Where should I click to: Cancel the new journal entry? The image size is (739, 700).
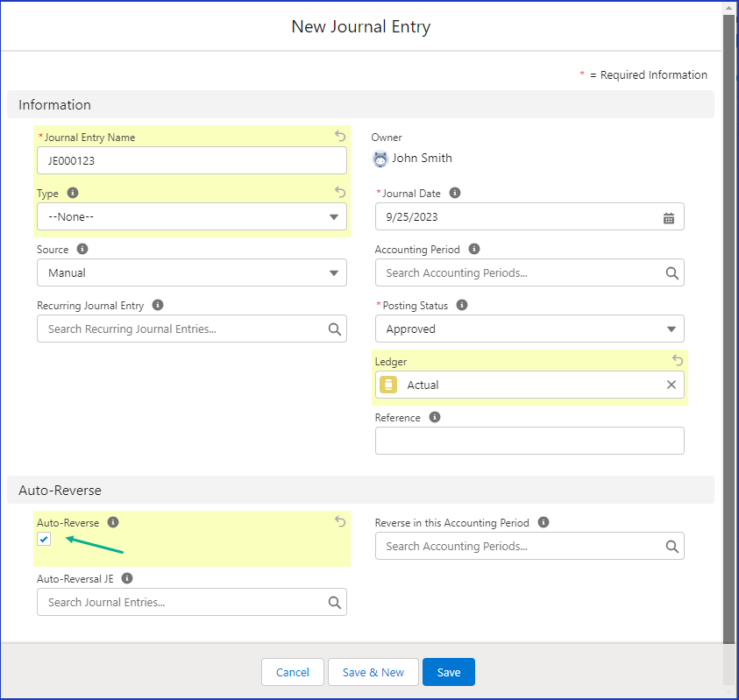[292, 672]
